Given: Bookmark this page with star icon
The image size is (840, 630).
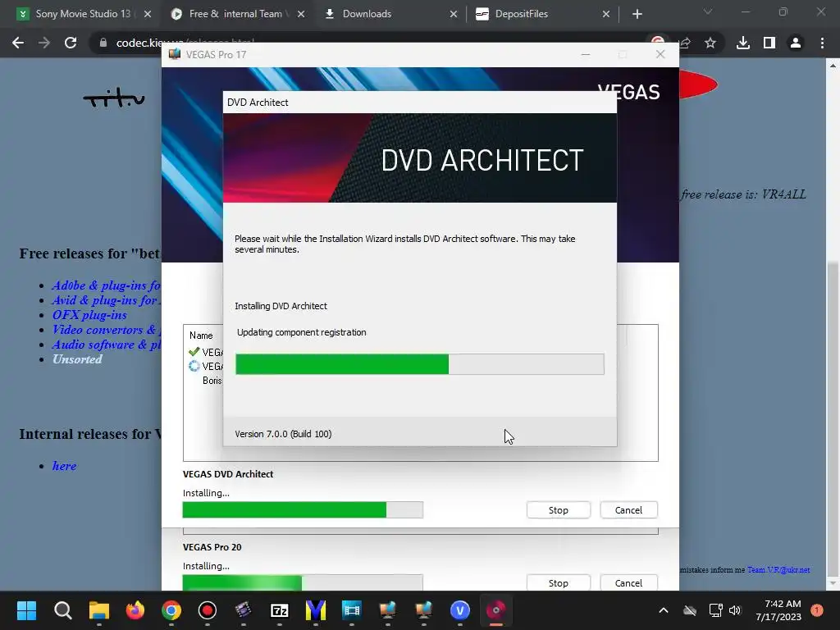Looking at the screenshot, I should point(710,43).
